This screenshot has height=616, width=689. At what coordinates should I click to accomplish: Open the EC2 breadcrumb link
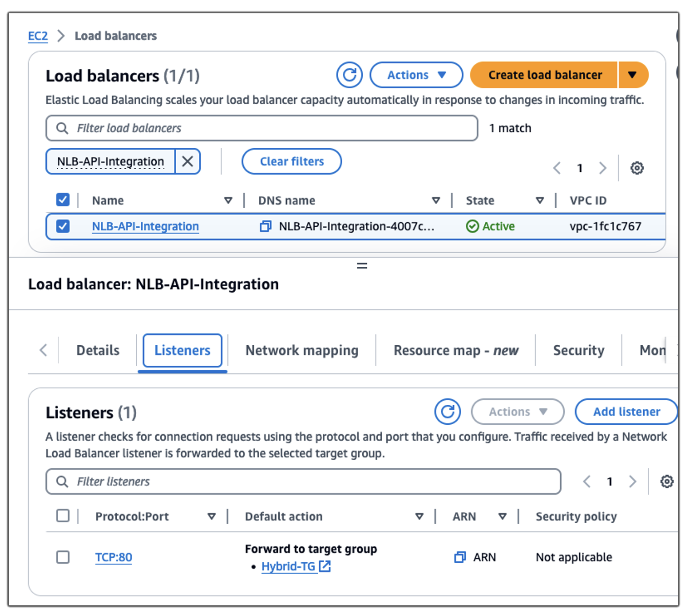point(38,36)
